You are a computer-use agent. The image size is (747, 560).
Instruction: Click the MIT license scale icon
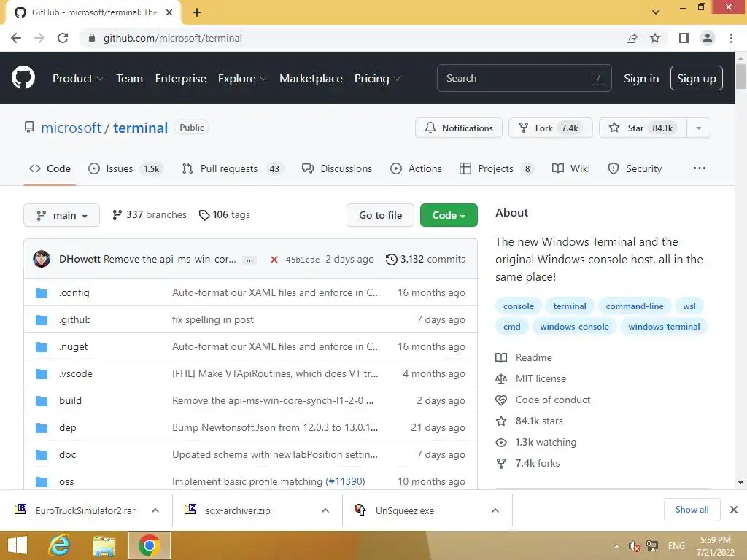point(501,379)
